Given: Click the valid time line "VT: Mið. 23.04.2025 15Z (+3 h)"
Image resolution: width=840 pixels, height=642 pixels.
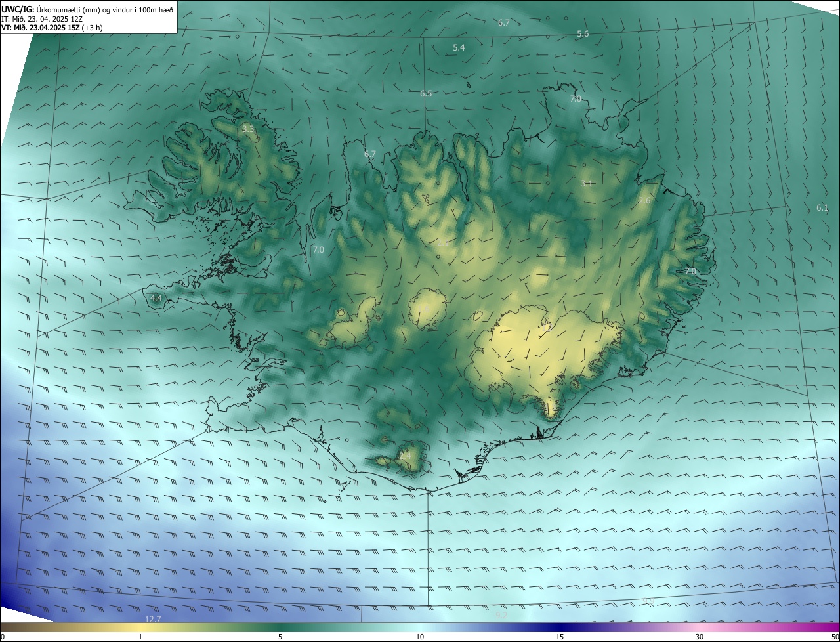Looking at the screenshot, I should 52,28.
